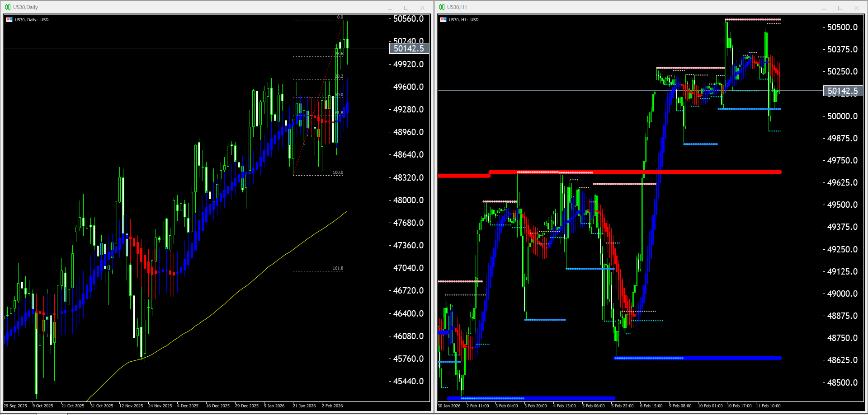Click the 49125.0 price on the H1 price scale
Image resolution: width=868 pixels, height=415 pixels.
842,271
